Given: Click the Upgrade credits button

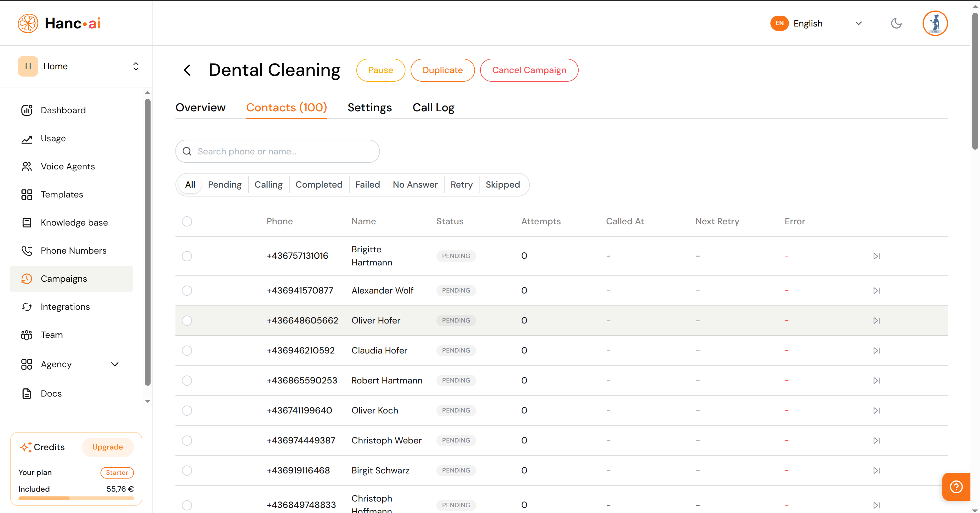Looking at the screenshot, I should [x=107, y=447].
